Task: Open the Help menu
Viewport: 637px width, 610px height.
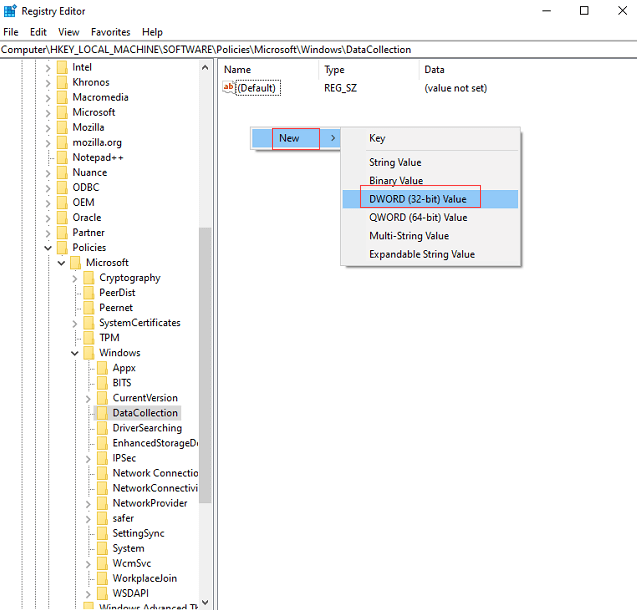Action: (152, 32)
